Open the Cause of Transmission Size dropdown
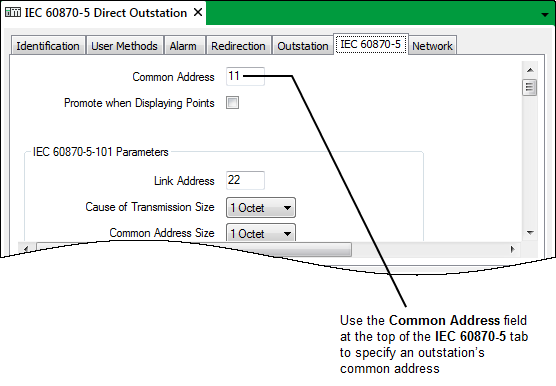Screen dimensions: 556x386 click(x=261, y=207)
